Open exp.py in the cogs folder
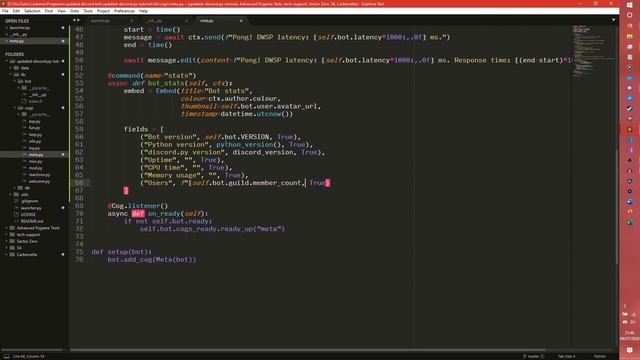Image resolution: width=640 pixels, height=360 pixels. tap(34, 121)
